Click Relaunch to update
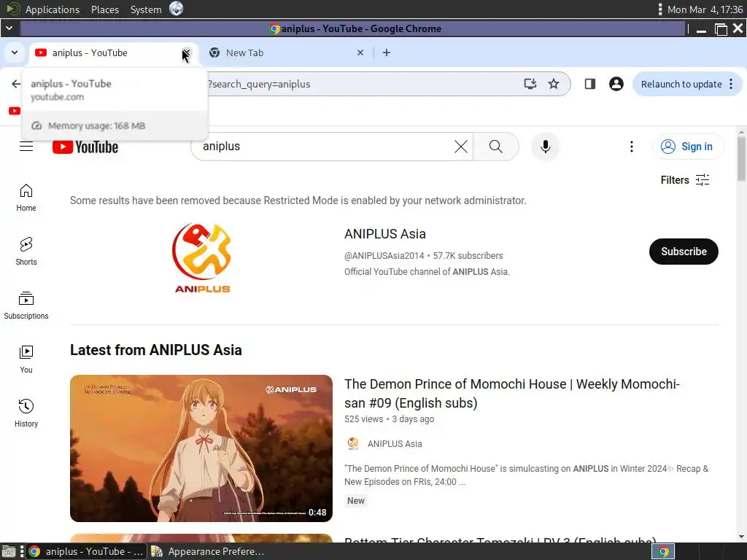 [x=681, y=85]
